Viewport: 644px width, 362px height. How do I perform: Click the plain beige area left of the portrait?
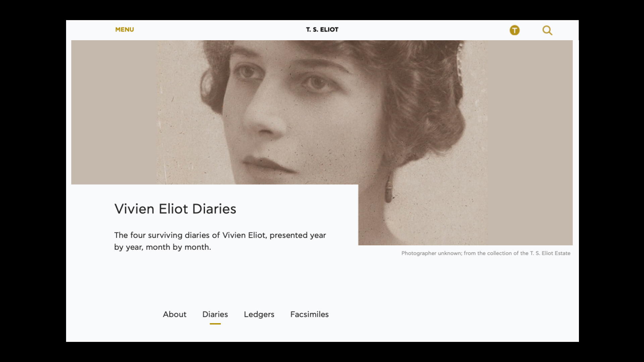pos(114,112)
